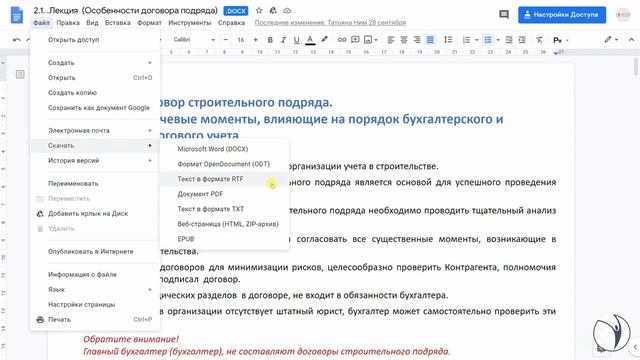Align text right
This screenshot has width=640, height=360.
(417, 40)
